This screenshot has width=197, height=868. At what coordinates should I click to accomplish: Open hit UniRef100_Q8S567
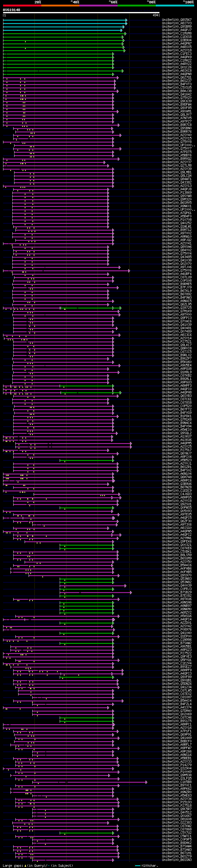(x=177, y=20)
